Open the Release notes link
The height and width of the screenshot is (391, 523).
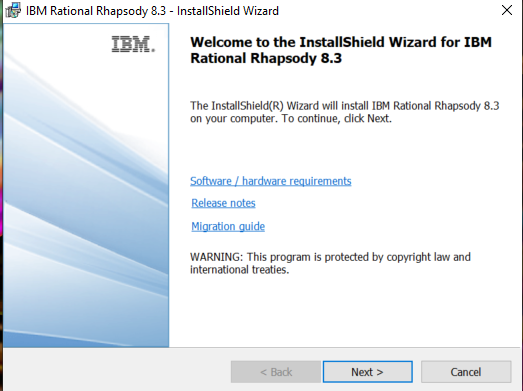[x=223, y=203]
